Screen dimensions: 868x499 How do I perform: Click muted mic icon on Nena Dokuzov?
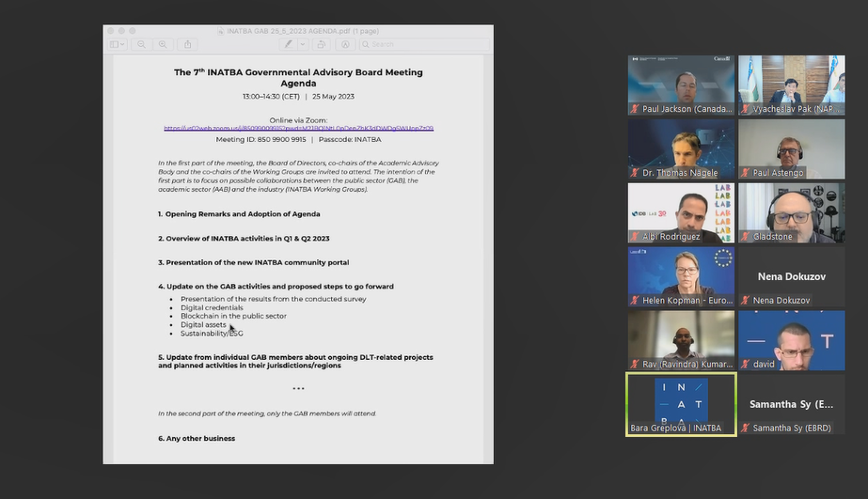tap(746, 301)
